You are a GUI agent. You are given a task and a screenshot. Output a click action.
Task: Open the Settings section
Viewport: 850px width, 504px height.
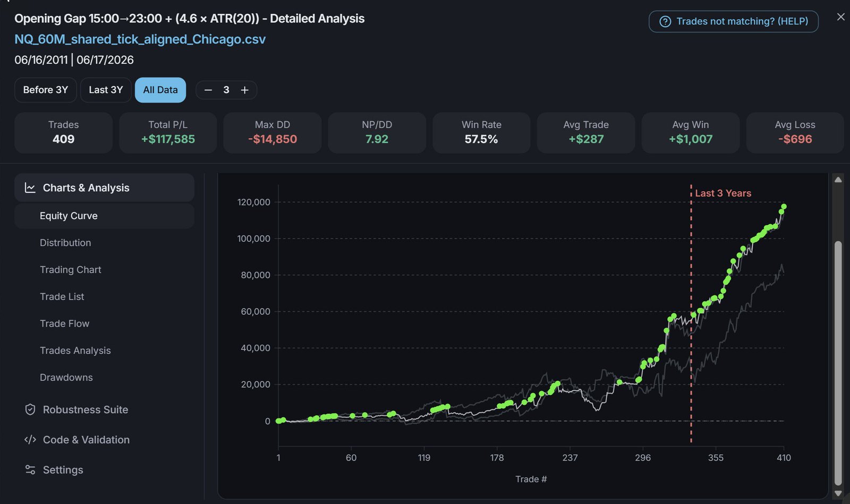[104, 470]
